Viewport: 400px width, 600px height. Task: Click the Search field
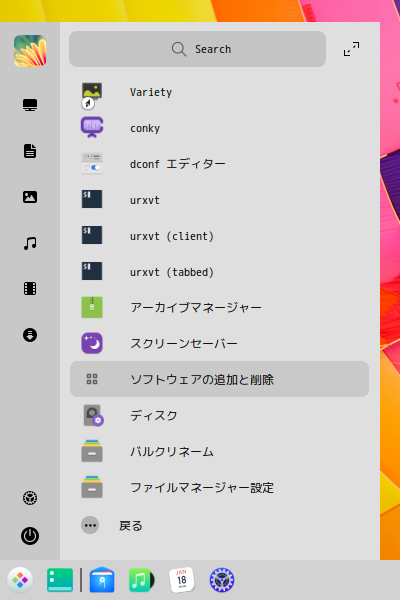pos(198,49)
